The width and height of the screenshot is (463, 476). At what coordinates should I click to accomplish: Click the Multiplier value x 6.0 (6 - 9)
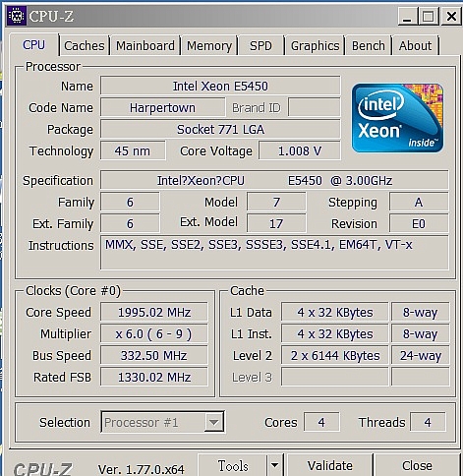tap(154, 333)
